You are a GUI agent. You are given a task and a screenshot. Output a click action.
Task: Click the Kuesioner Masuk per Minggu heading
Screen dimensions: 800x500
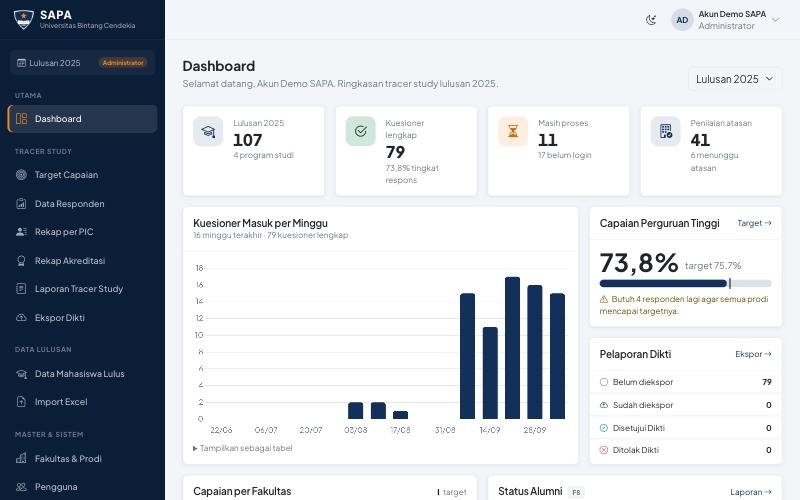[x=260, y=223]
